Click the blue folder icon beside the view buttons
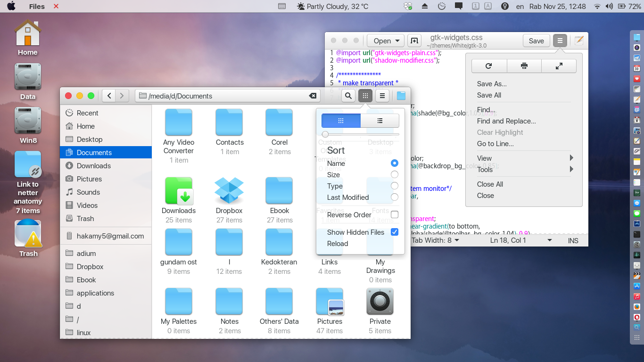Image resolution: width=644 pixels, height=362 pixels. [x=401, y=95]
